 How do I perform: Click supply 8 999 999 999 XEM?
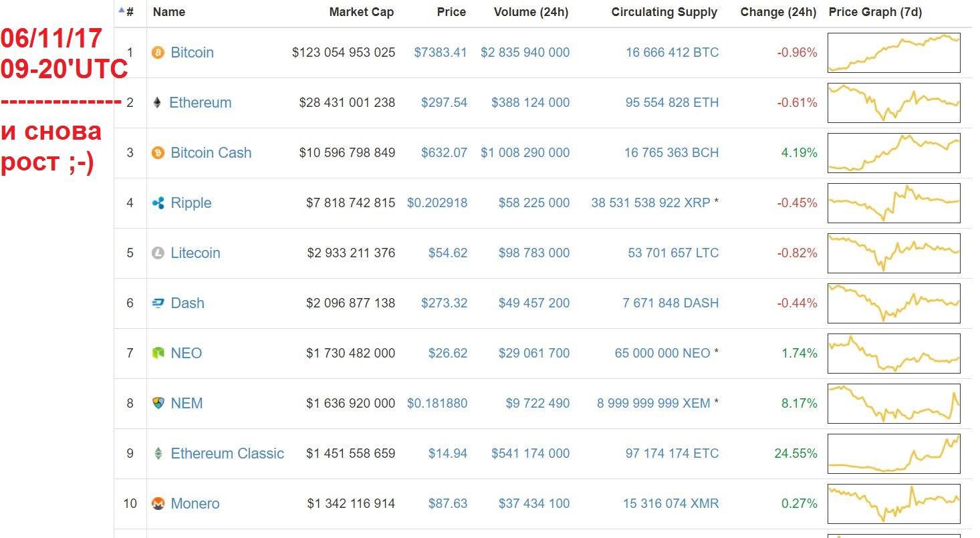click(x=654, y=403)
